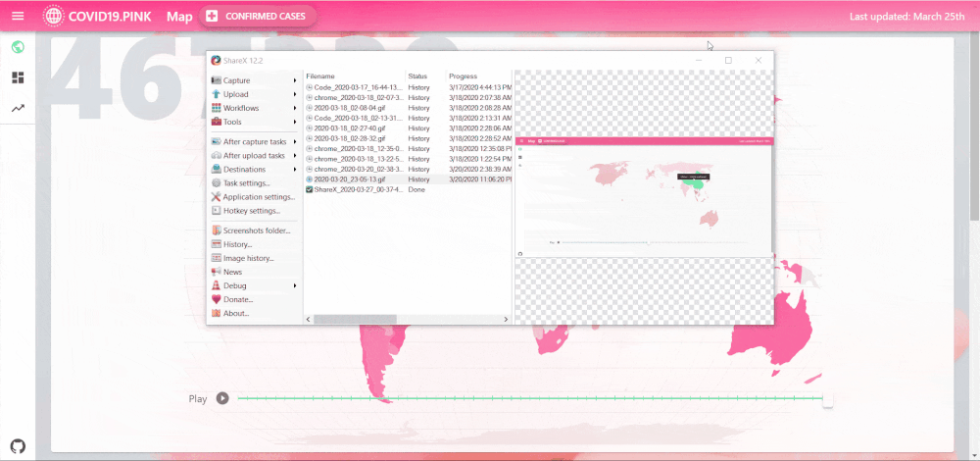Click the GIF preview thumbnail in ShareX
The height and width of the screenshot is (461, 980).
643,196
